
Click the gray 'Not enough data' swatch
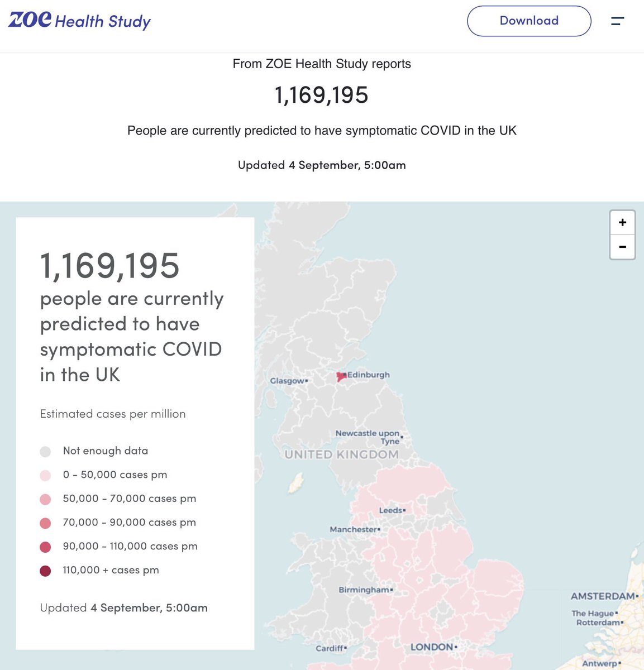[46, 451]
